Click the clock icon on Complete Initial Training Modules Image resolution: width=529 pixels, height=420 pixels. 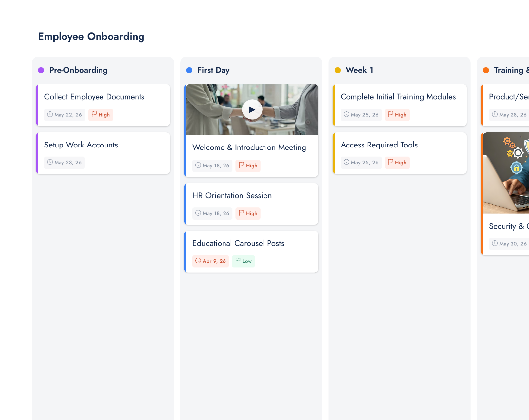tap(346, 114)
